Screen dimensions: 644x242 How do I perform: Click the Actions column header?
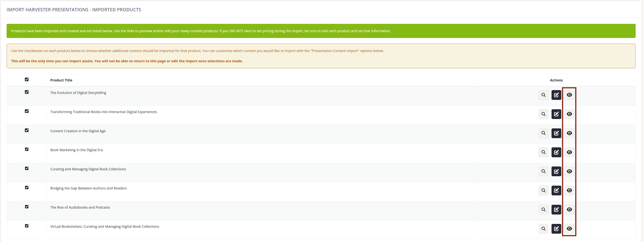click(x=556, y=80)
